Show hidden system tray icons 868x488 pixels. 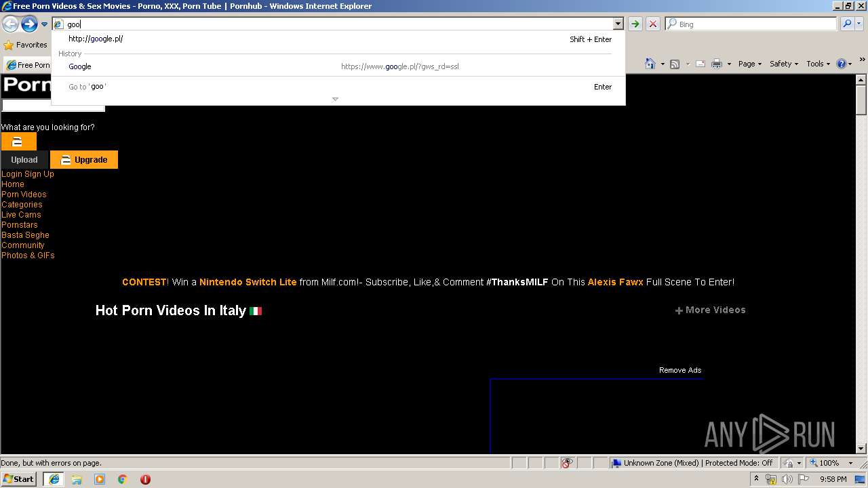pyautogui.click(x=756, y=479)
